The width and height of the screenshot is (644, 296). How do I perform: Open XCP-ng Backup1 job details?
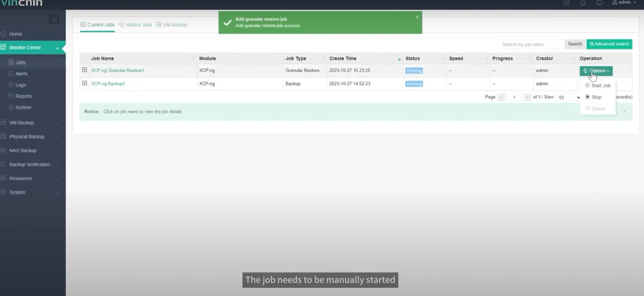(x=108, y=84)
